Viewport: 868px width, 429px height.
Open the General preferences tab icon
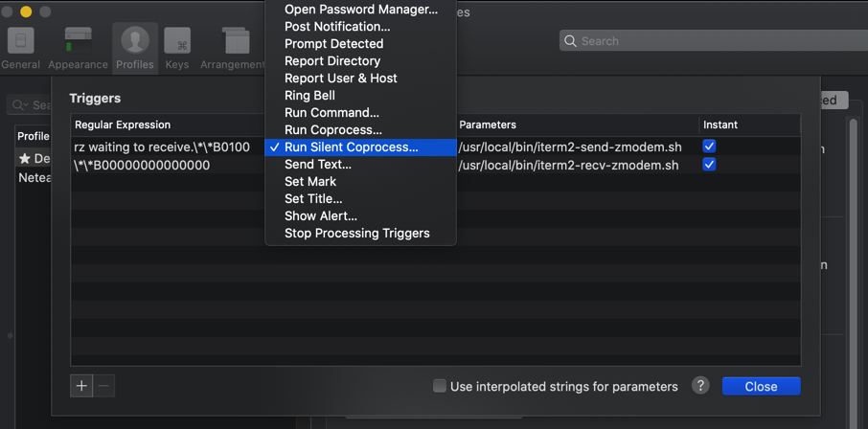pyautogui.click(x=20, y=46)
